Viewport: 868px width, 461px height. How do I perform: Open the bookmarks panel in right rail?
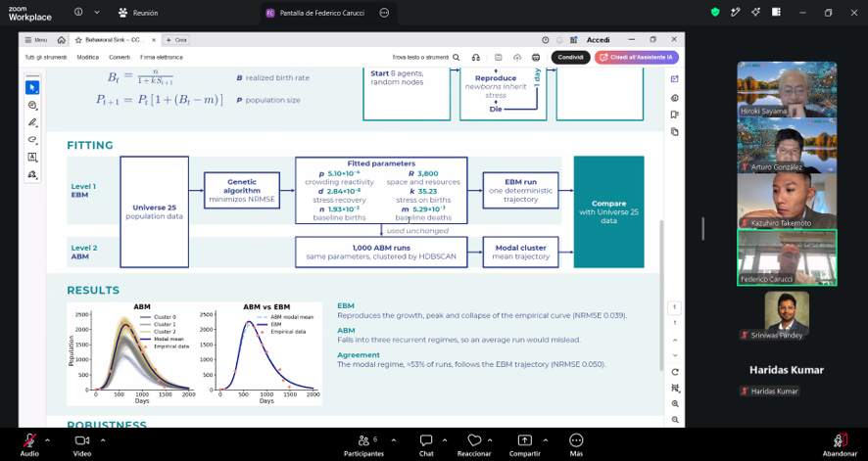(674, 115)
